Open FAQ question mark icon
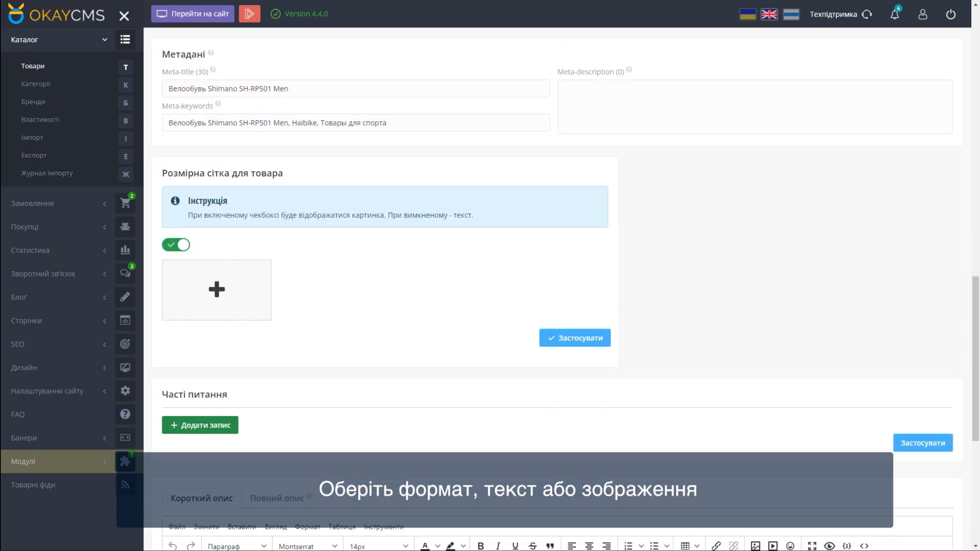Screen dimensions: 980x551 [x=125, y=414]
